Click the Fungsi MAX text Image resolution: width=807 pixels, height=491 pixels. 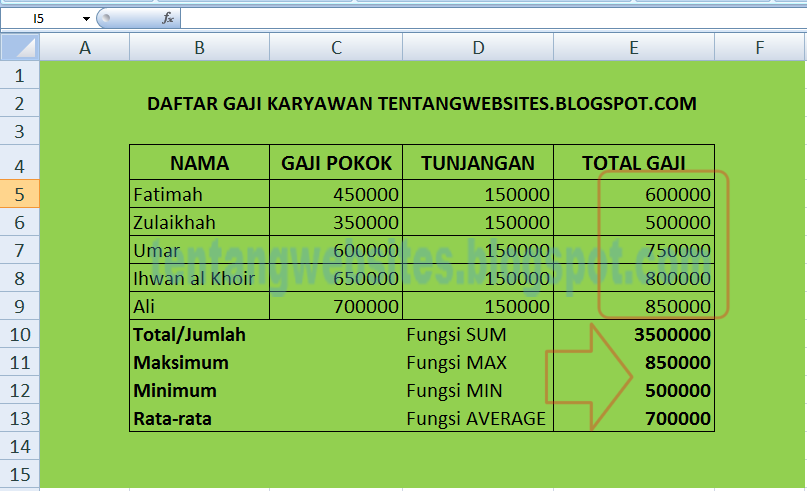(x=457, y=362)
